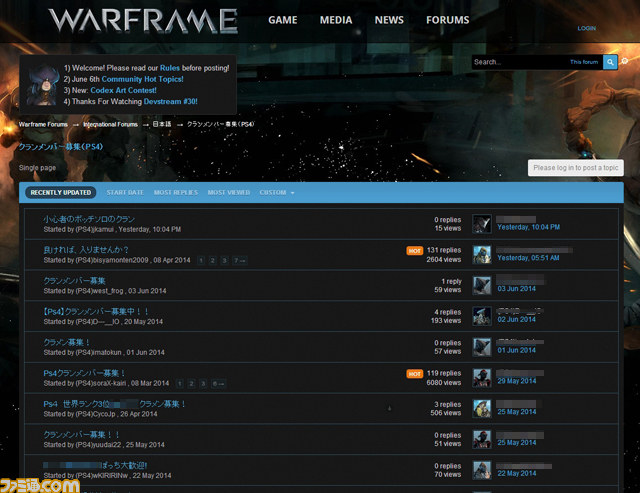Screen dimensions: 640x493
Task: Open last poster avatar beside 29 May 2014
Action: [x=482, y=378]
